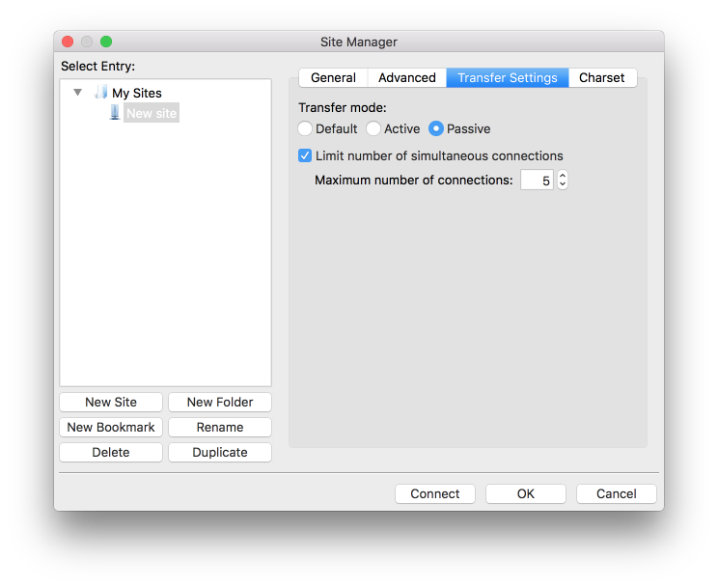The width and height of the screenshot is (718, 588).
Task: Click the 'Select Entry:' label
Action: point(98,67)
